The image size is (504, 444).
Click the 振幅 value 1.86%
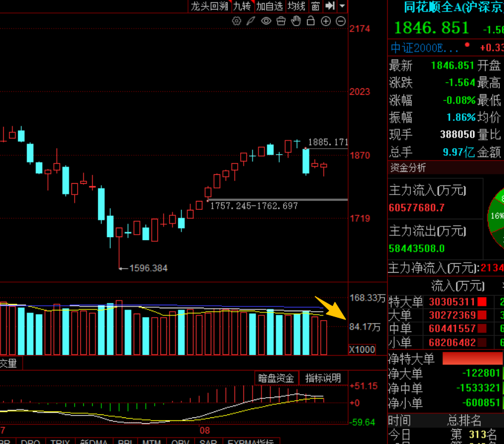point(461,117)
